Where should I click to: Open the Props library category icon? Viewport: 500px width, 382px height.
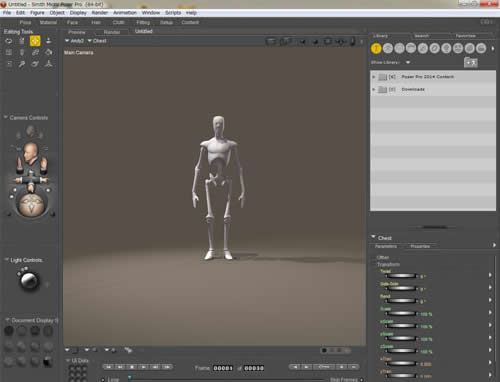[434, 48]
